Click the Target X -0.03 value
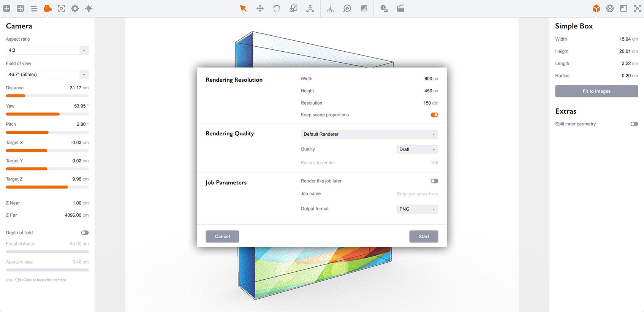The height and width of the screenshot is (312, 644). click(x=76, y=143)
